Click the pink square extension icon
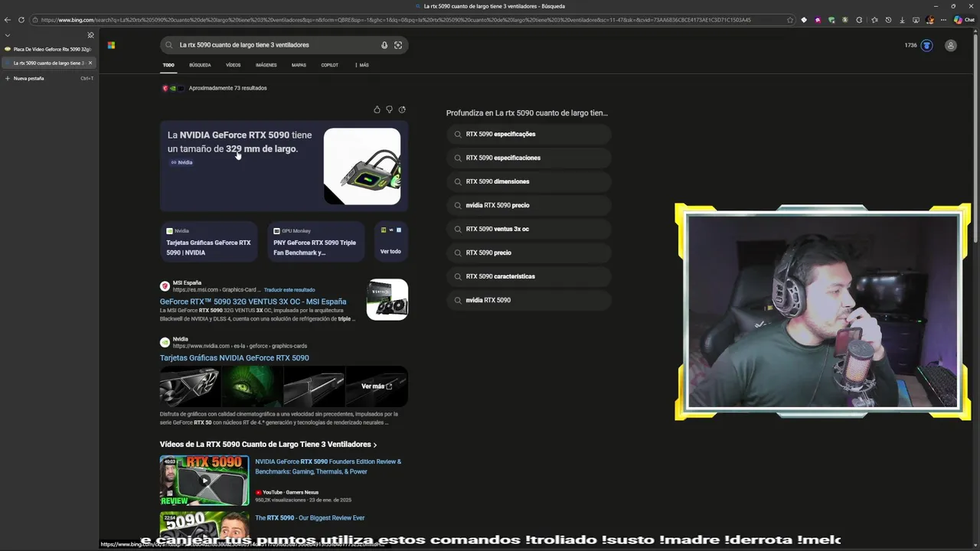Screen dimensions: 980x551 pyautogui.click(x=818, y=20)
